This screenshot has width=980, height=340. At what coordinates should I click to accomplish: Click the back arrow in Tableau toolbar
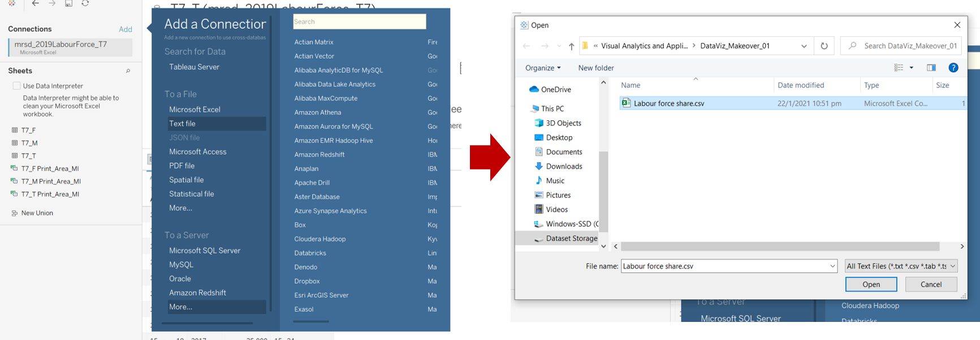[35, 3]
